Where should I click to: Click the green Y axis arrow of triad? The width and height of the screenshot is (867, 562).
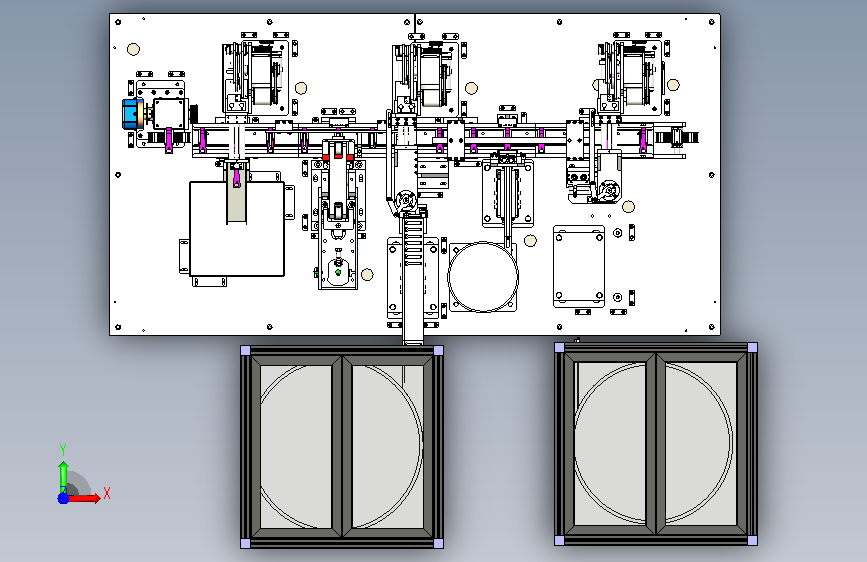64,477
